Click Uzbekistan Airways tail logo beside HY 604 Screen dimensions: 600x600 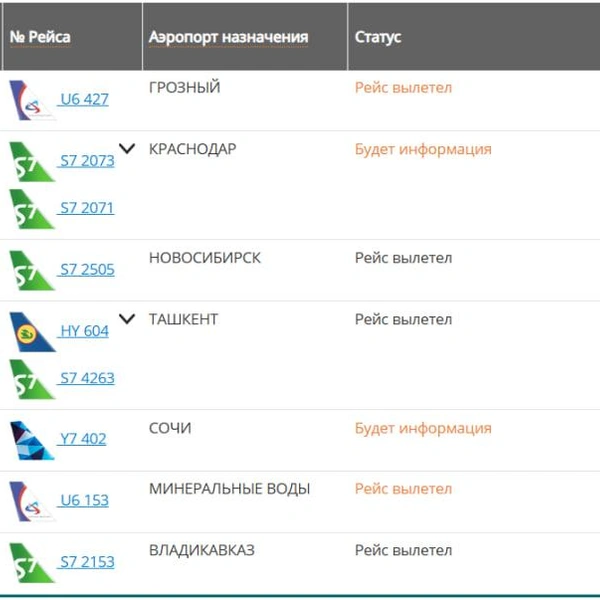tap(32, 332)
